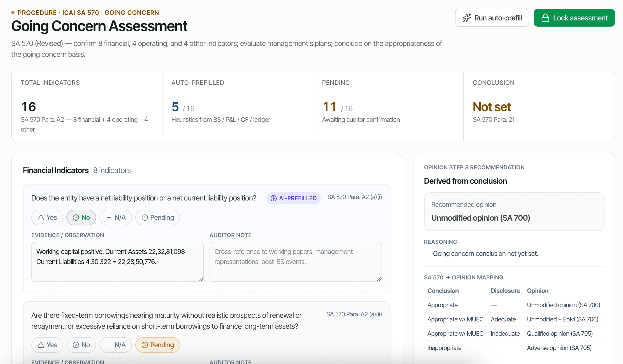Click the Pending card showing 11 / 16

[x=388, y=106]
